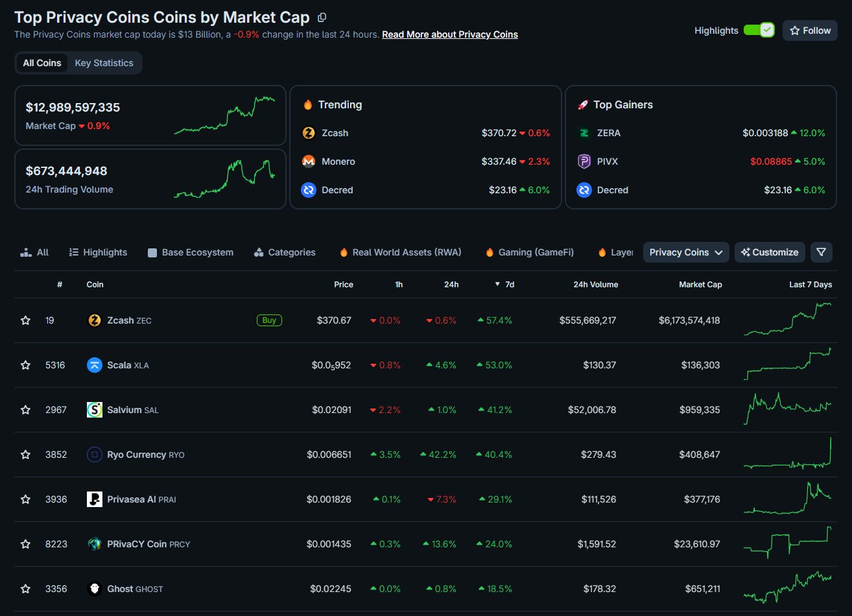Favorite Salvium with its star
Screen dimensions: 852x616
25,410
